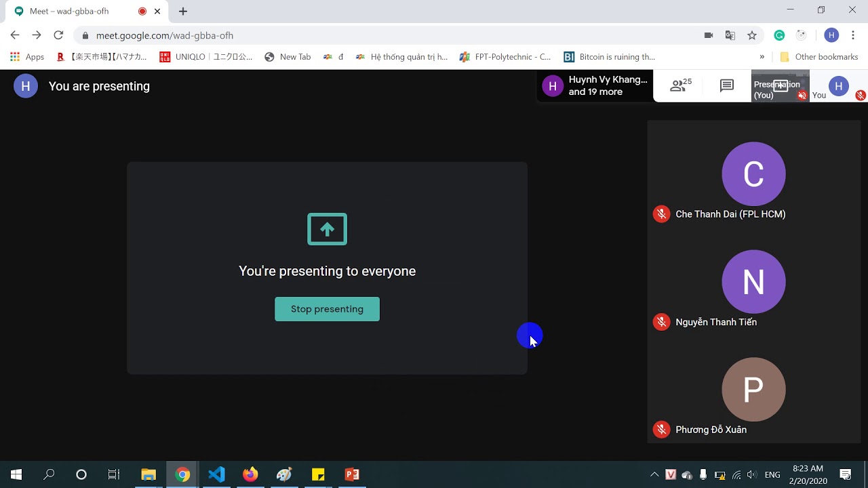Stop presenting the screen

tap(327, 309)
